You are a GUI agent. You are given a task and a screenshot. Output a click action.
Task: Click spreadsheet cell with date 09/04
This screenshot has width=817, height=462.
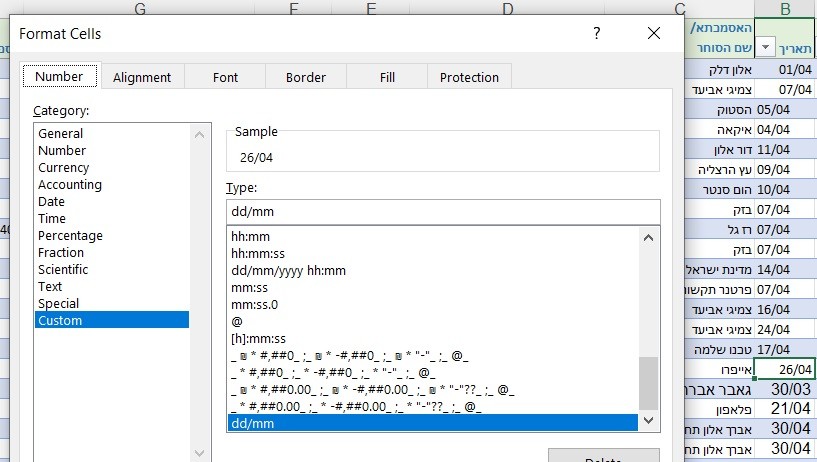pyautogui.click(x=785, y=169)
